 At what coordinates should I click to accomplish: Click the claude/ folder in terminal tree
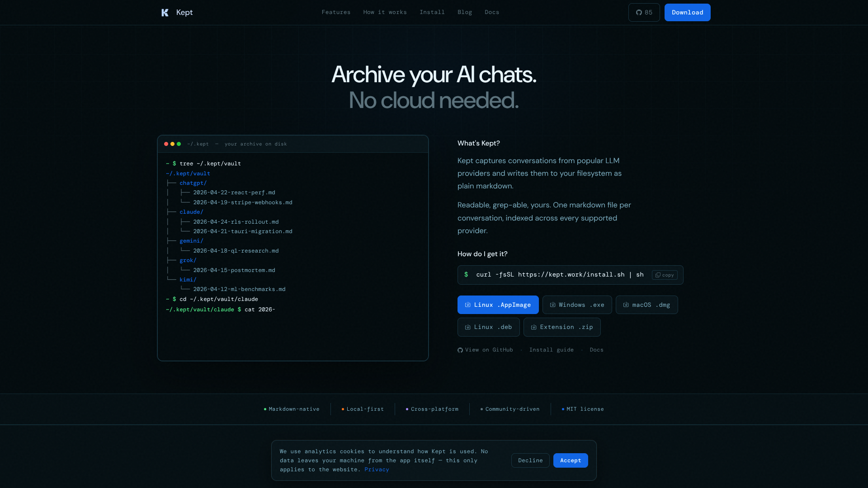pos(191,212)
